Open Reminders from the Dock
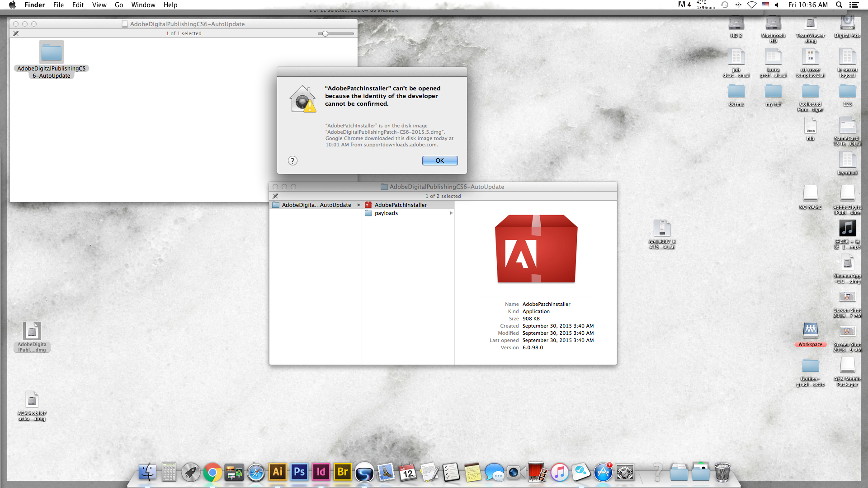 (451, 473)
